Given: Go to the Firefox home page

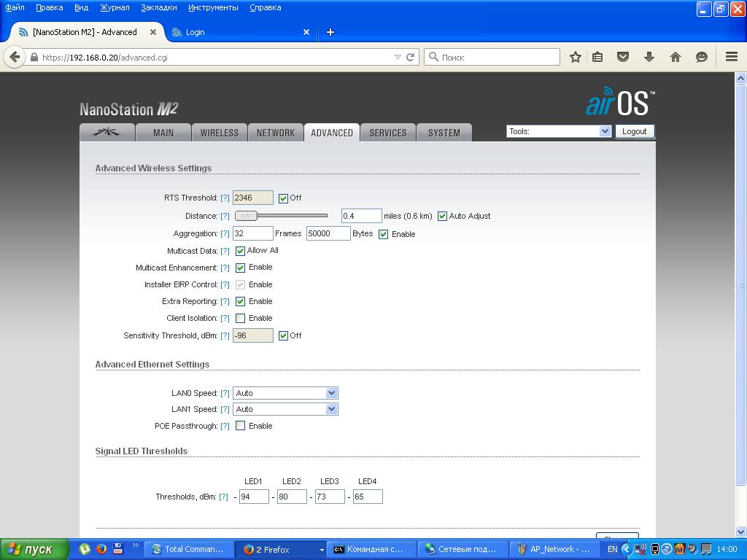Looking at the screenshot, I should tap(675, 57).
